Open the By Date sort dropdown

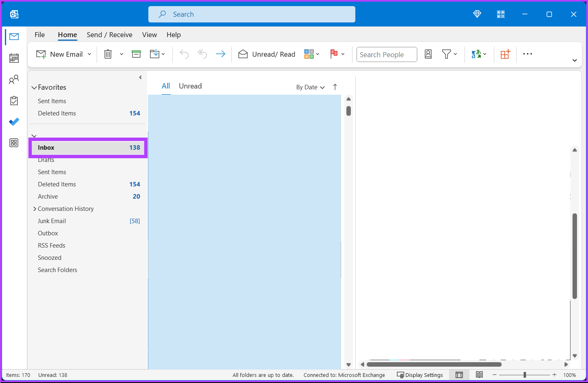[x=310, y=87]
